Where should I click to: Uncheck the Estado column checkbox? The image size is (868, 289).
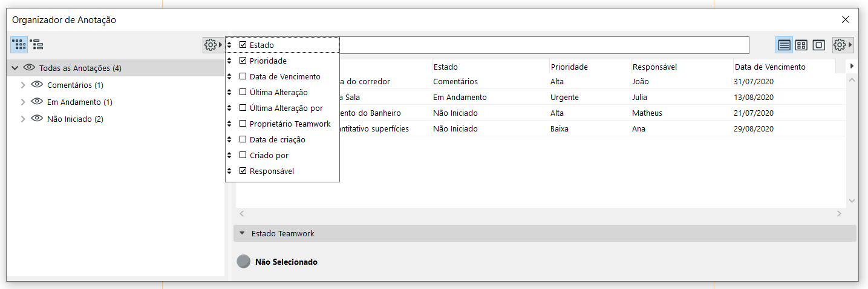pos(243,45)
